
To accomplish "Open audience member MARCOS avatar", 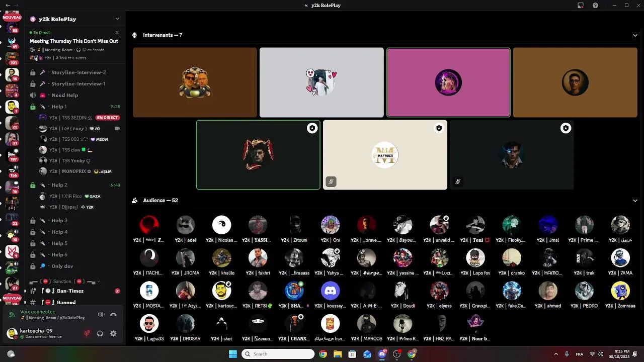I will (x=367, y=324).
